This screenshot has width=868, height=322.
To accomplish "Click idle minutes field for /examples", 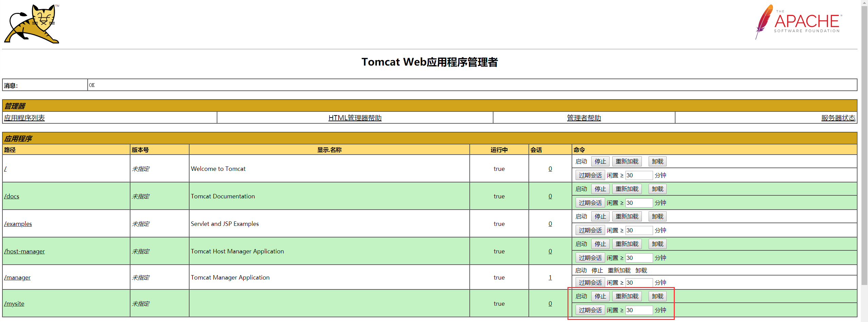I will click(x=639, y=230).
